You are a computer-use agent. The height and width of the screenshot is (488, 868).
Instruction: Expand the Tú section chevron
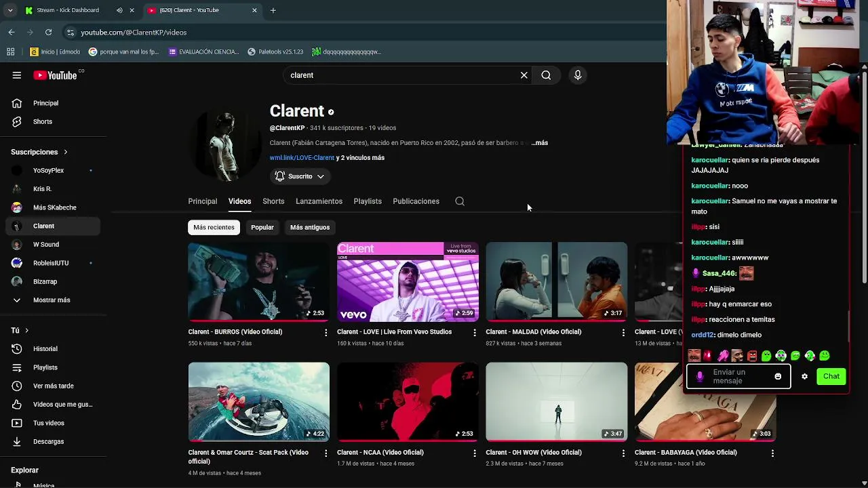coord(26,331)
